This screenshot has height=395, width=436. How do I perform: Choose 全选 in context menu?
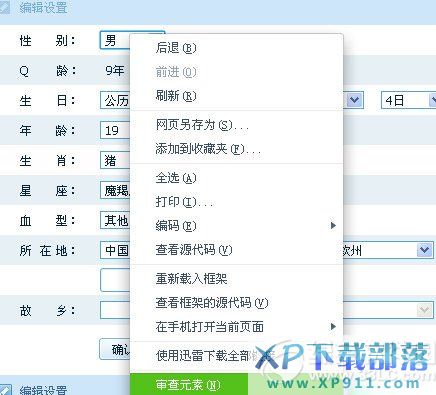click(176, 178)
